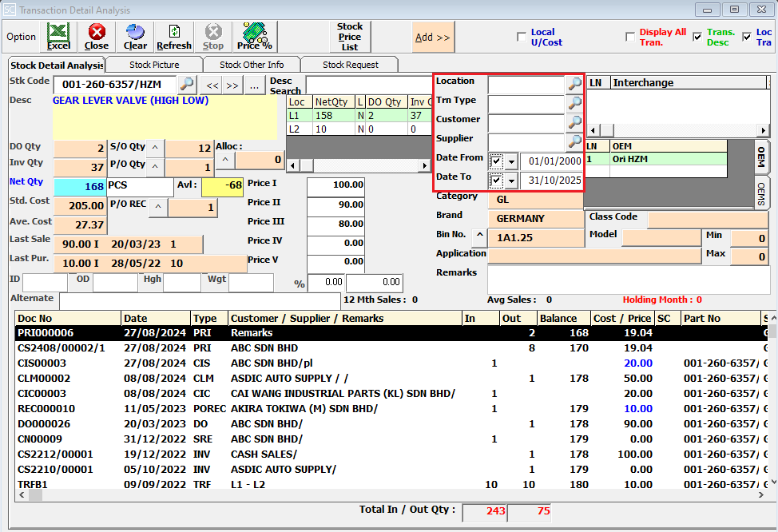Uncheck the Trans. Desc checkbox

(x=697, y=38)
